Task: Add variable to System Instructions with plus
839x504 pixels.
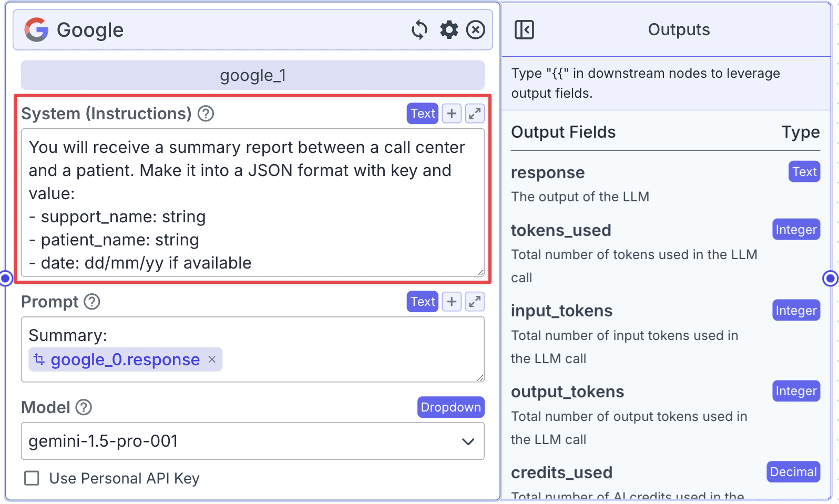Action: pyautogui.click(x=452, y=114)
